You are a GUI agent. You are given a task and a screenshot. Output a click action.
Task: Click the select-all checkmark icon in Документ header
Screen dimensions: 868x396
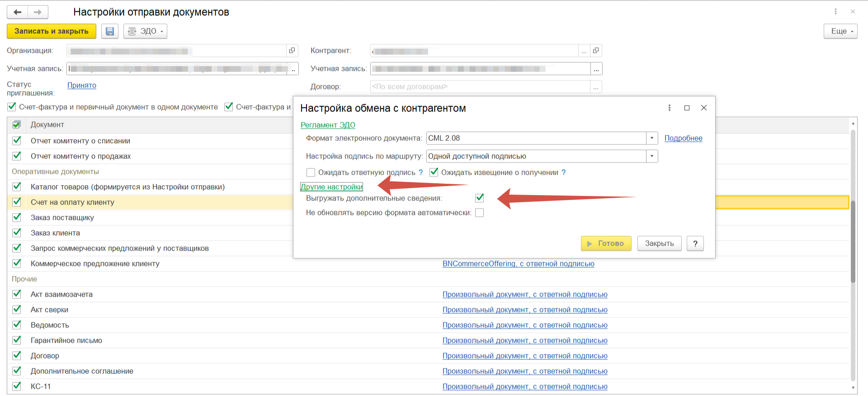click(x=17, y=125)
